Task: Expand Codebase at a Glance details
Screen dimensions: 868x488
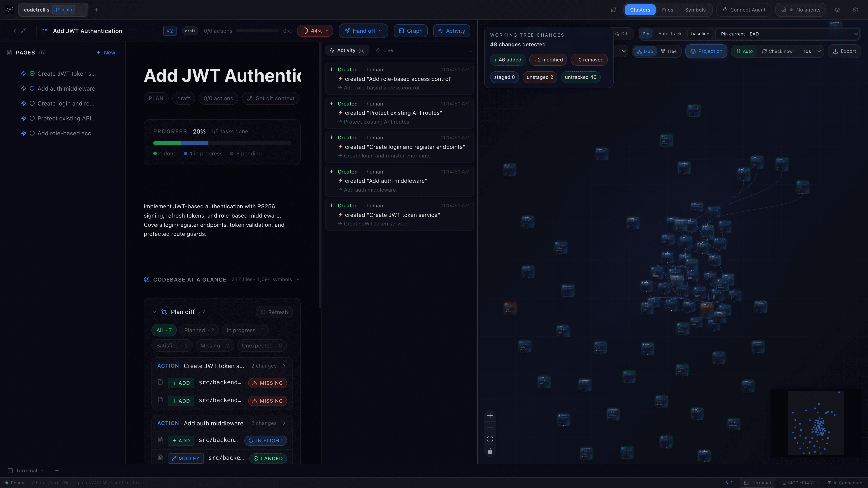Action: pos(298,279)
